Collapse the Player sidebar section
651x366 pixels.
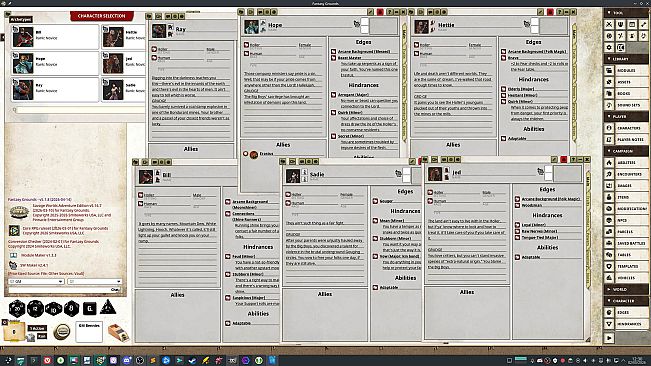(626, 117)
